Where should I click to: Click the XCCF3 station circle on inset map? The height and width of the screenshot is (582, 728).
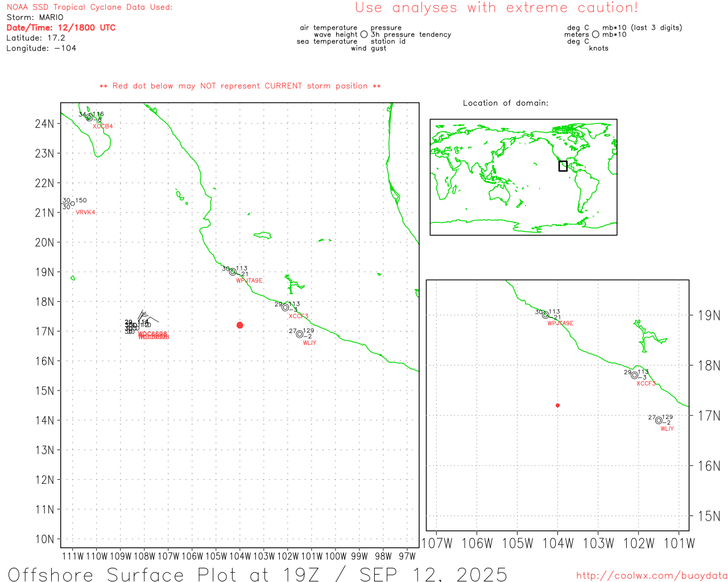[635, 375]
